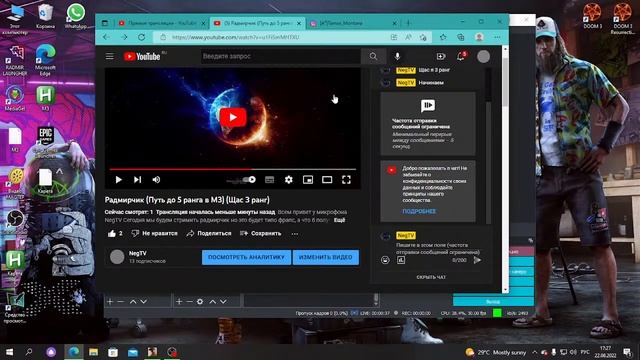The image size is (640, 360).
Task: Click 'Изменить видео' button
Action: (x=326, y=258)
